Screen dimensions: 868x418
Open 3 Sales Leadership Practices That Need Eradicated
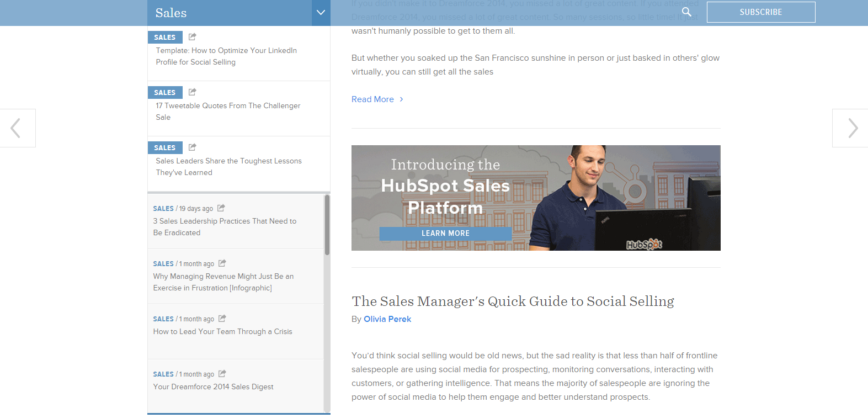click(x=225, y=227)
